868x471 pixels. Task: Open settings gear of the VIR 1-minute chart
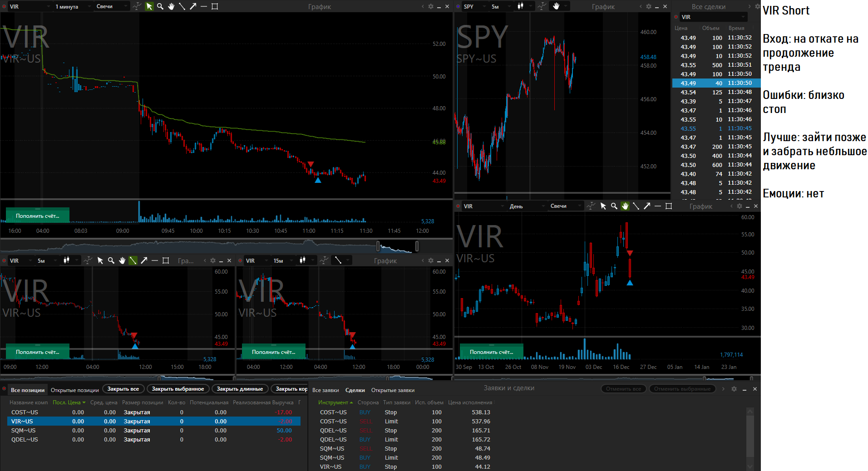click(431, 6)
